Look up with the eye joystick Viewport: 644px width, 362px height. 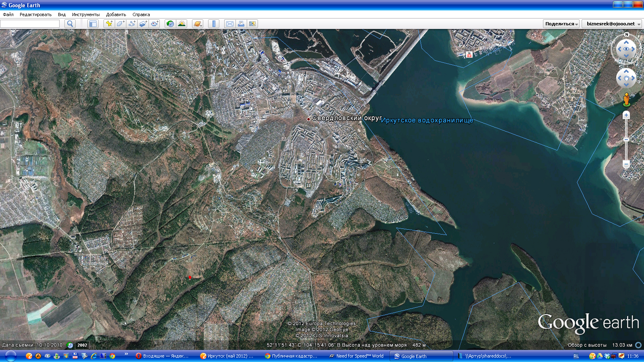click(626, 42)
